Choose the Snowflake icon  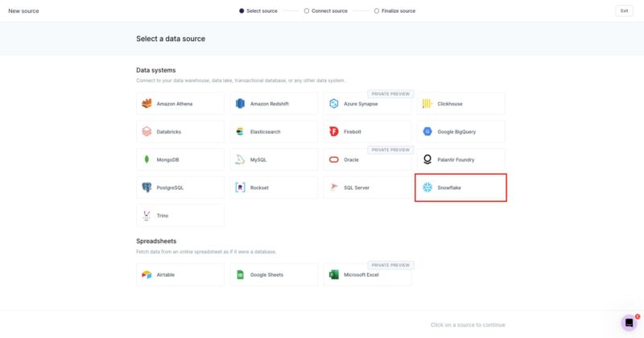click(x=427, y=188)
